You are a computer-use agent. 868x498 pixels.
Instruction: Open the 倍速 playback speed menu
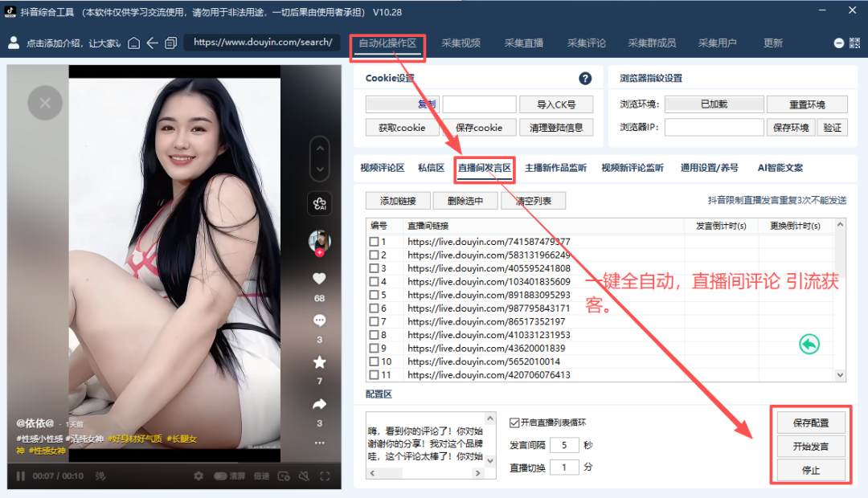261,476
